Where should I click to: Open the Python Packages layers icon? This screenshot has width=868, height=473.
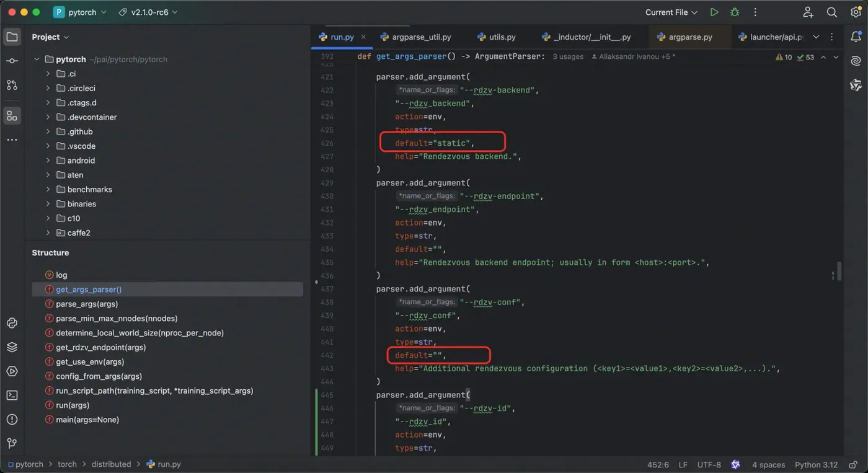click(12, 347)
